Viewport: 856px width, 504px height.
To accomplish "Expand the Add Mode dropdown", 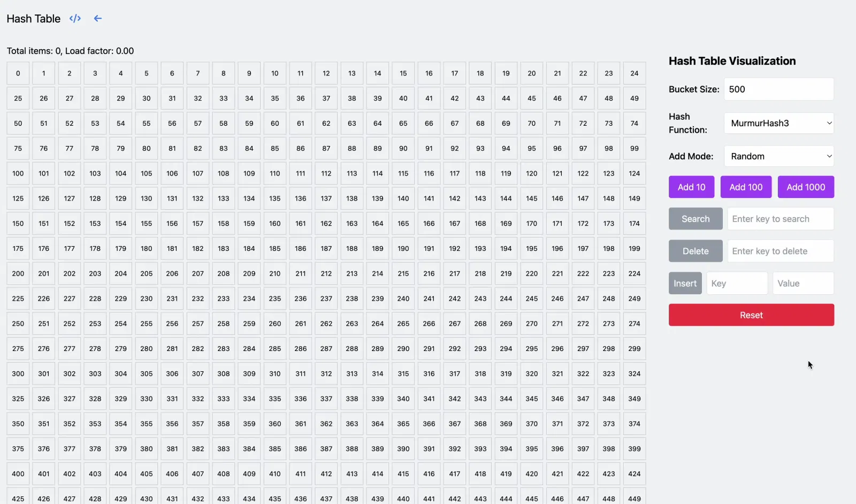I will coord(779,156).
